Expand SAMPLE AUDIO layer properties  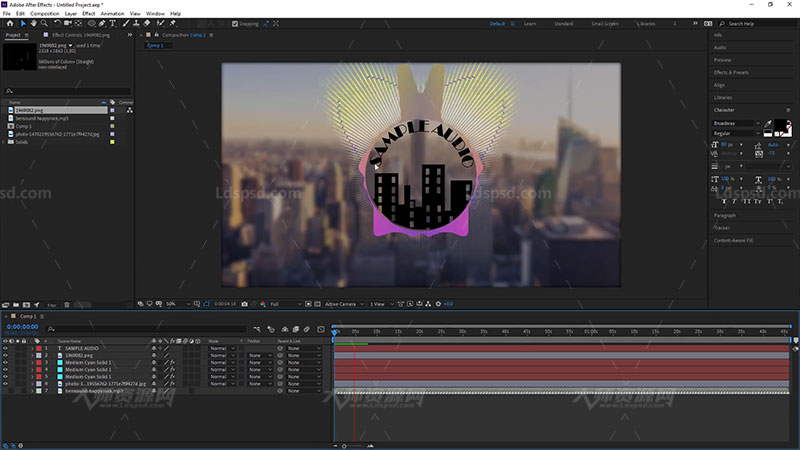[x=32, y=348]
